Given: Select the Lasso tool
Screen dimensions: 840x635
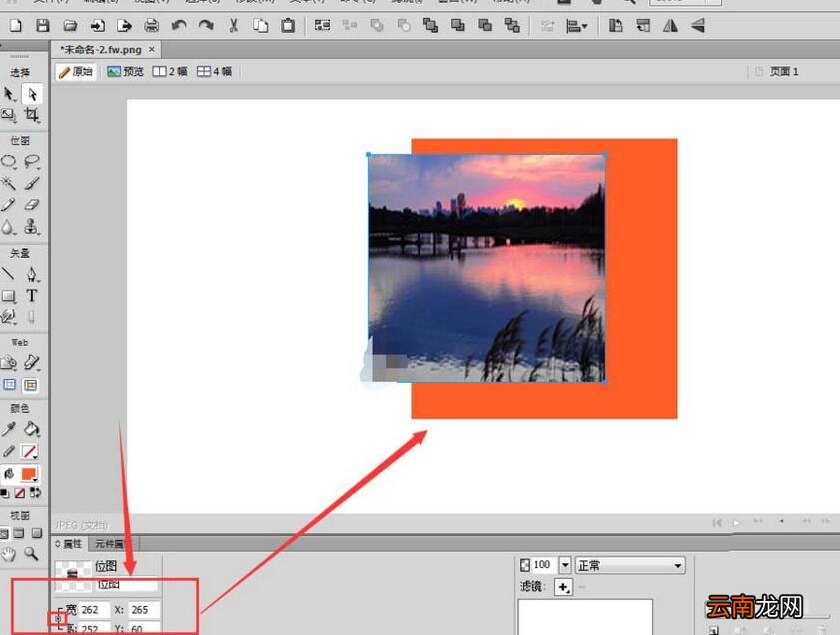Looking at the screenshot, I should (32, 162).
